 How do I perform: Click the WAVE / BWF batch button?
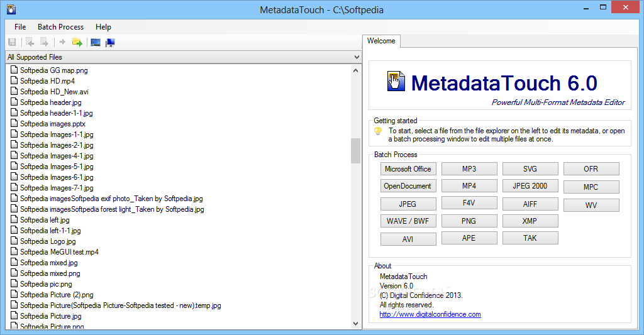408,221
